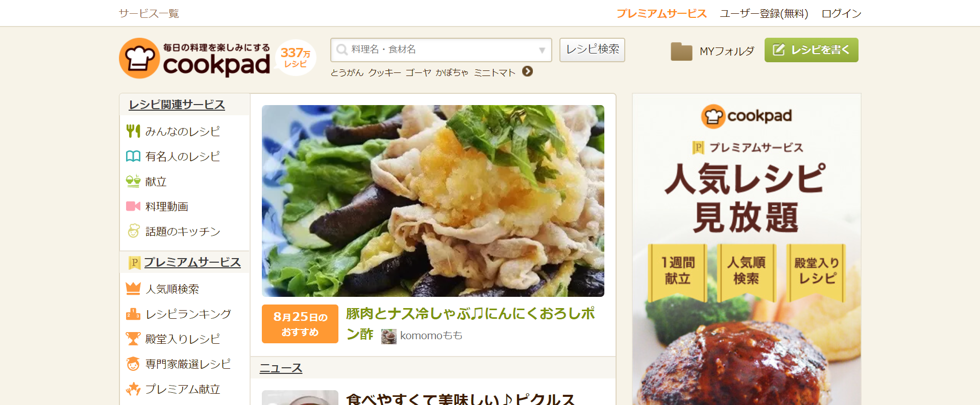This screenshot has height=405, width=980.
Task: Open the featured pork and eggplant photo
Action: coord(433,201)
